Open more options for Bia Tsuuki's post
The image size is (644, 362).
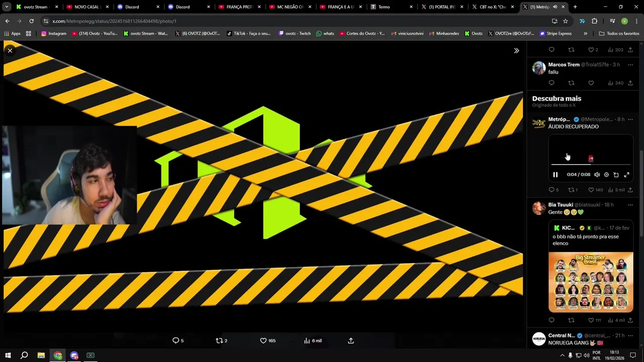630,205
